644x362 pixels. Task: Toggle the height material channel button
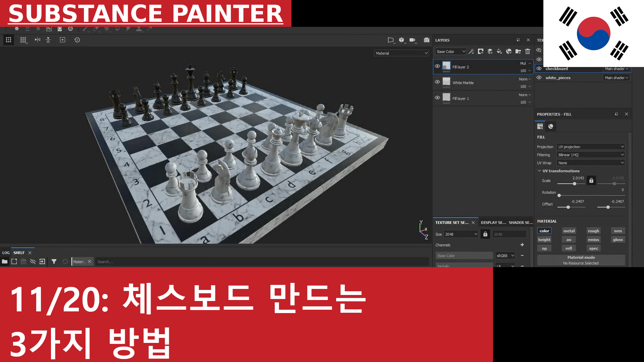click(x=544, y=239)
